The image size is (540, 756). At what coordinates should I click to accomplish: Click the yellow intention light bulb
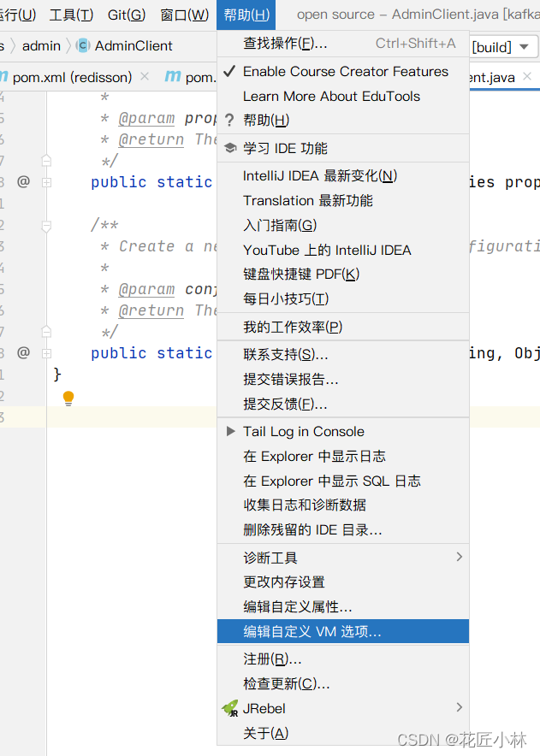[x=68, y=399]
